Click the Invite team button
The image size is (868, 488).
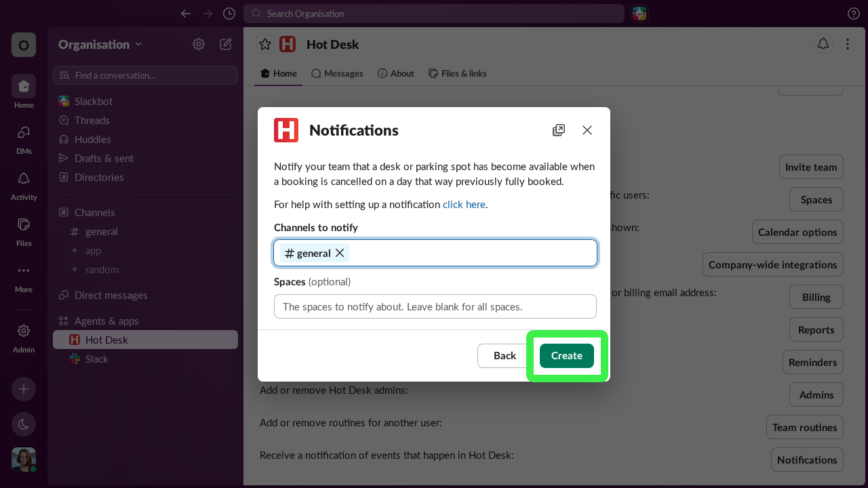(811, 167)
